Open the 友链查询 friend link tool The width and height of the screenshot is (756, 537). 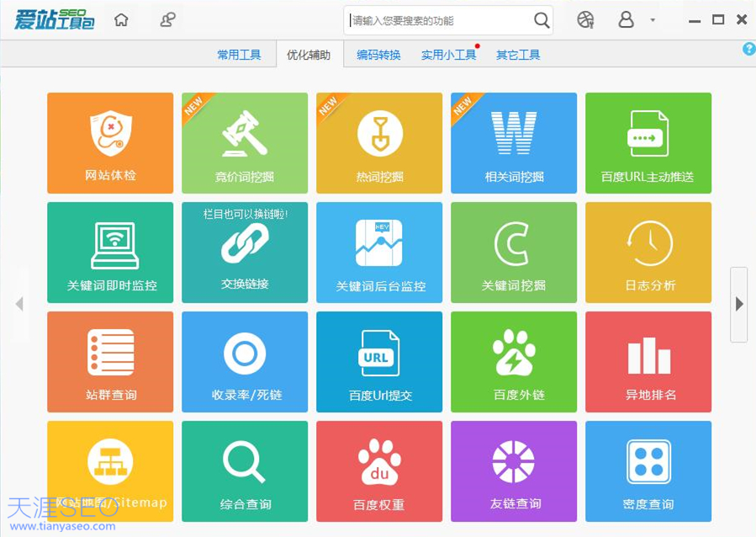click(x=514, y=471)
